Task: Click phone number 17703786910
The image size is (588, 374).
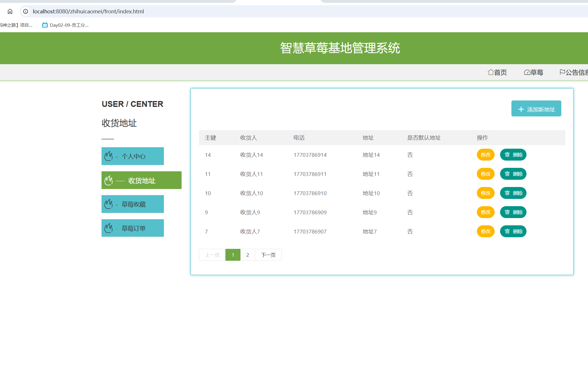Action: coord(310,193)
